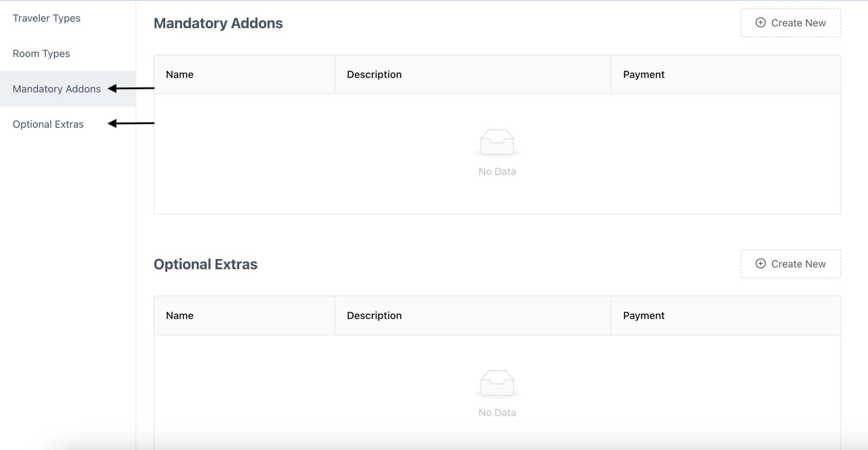The width and height of the screenshot is (868, 450).
Task: Open the Mandatory Addons sidebar section
Action: pyautogui.click(x=57, y=89)
